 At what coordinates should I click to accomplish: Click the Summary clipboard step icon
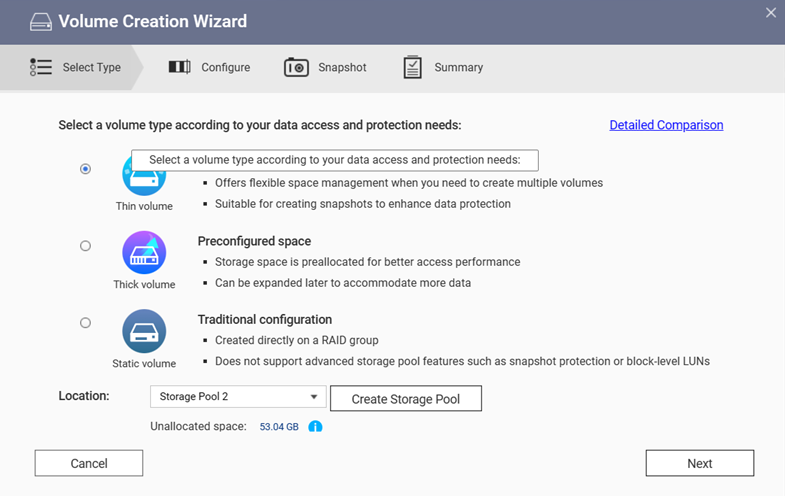click(412, 67)
